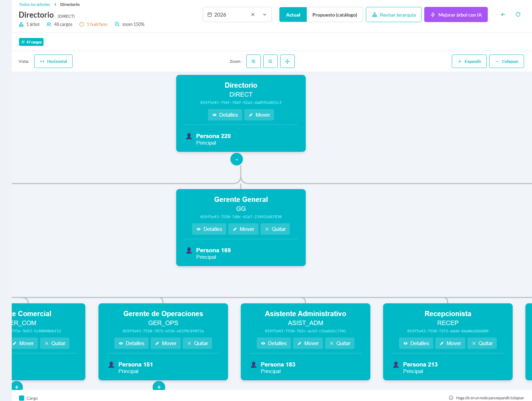Open the year dropdown chevron

tap(265, 14)
